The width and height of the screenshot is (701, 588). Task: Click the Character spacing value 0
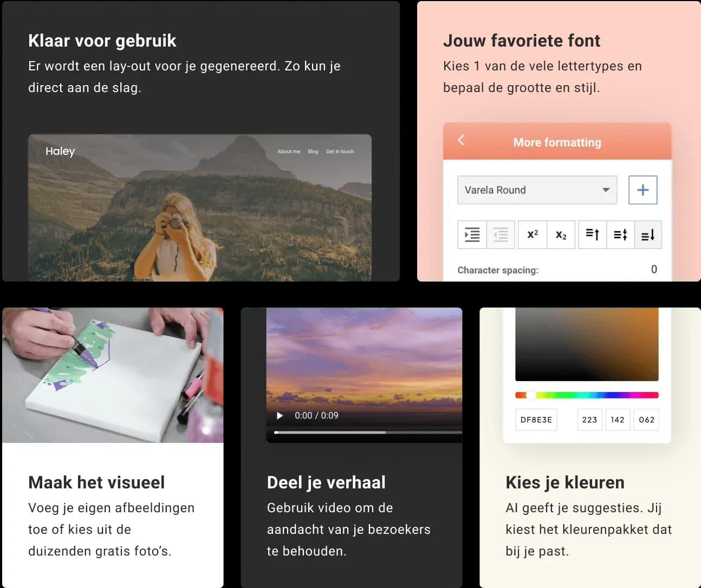point(654,270)
